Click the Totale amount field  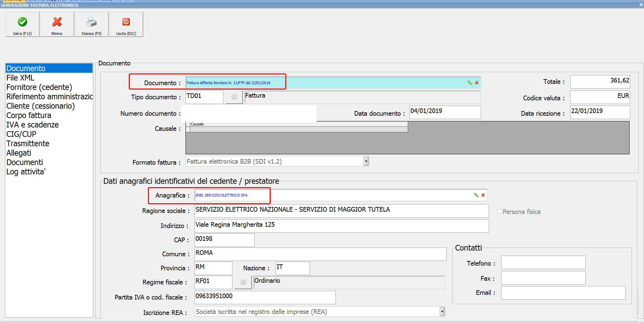[x=600, y=82]
